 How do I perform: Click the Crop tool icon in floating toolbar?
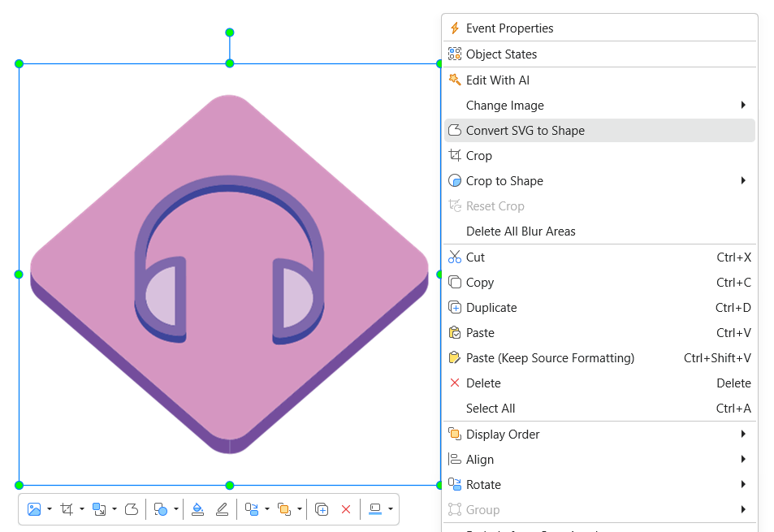click(67, 509)
